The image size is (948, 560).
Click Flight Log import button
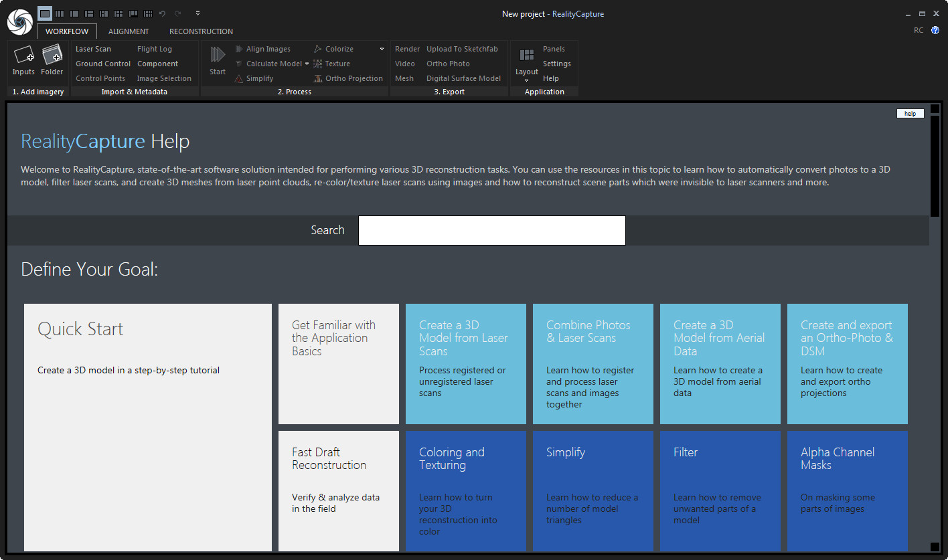[155, 49]
